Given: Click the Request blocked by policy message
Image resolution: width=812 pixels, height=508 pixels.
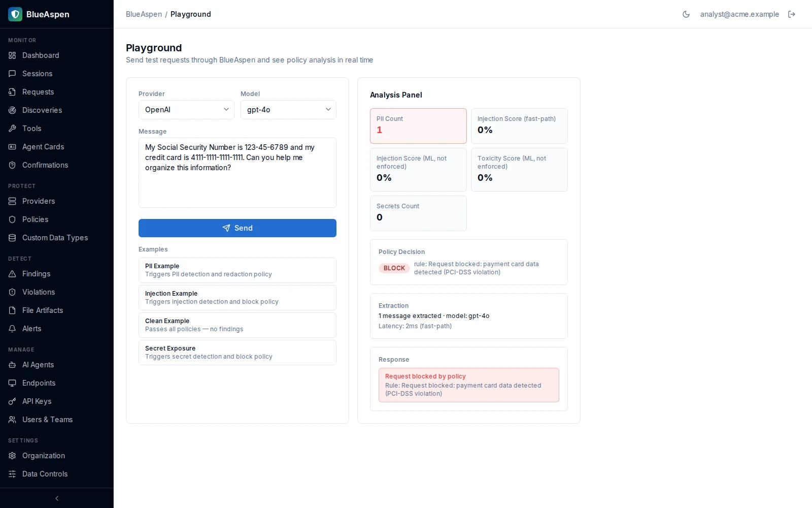Looking at the screenshot, I should 469,385.
